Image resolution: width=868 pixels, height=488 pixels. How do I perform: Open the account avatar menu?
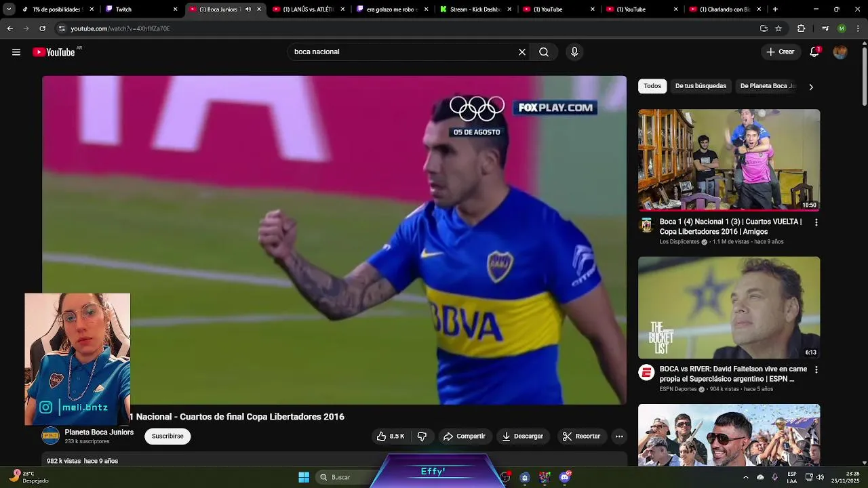840,52
